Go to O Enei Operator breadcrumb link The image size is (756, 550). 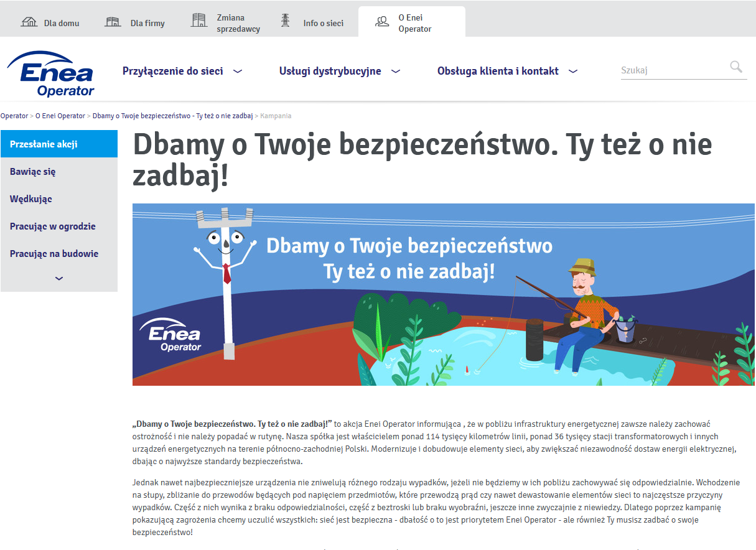coord(60,116)
